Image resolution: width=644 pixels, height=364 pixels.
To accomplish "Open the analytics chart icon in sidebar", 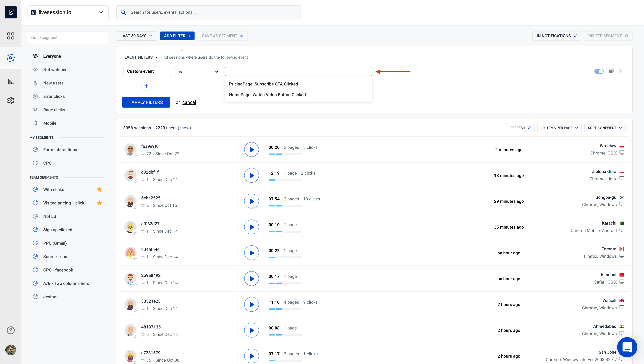I will [x=11, y=81].
